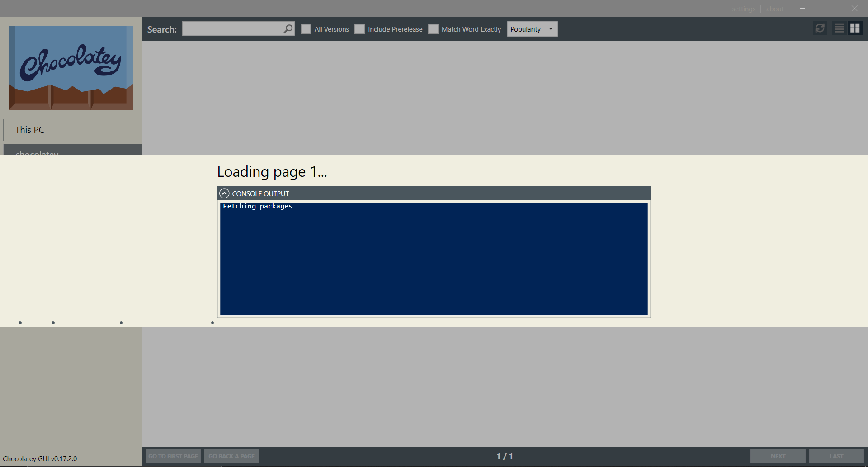The height and width of the screenshot is (467, 868).
Task: Click Go Back A Page button
Action: tap(231, 456)
